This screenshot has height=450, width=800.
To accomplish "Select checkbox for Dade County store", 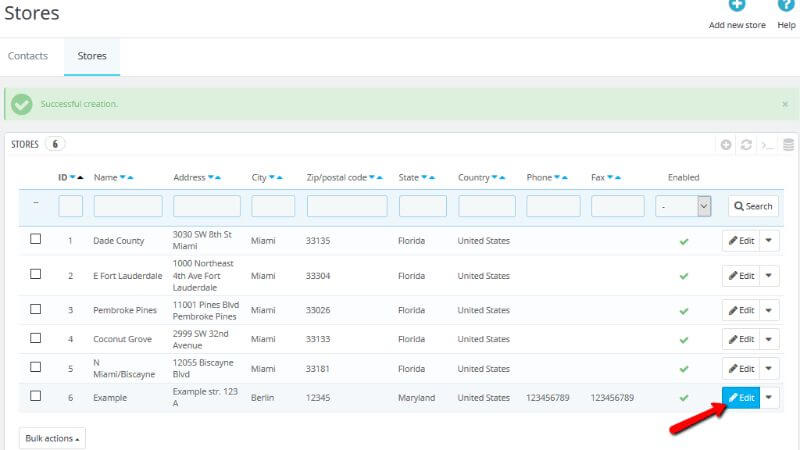I will (x=36, y=240).
